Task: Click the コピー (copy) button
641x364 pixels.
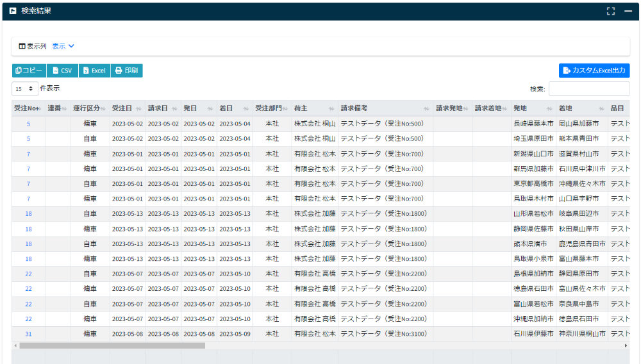Action: [x=29, y=70]
